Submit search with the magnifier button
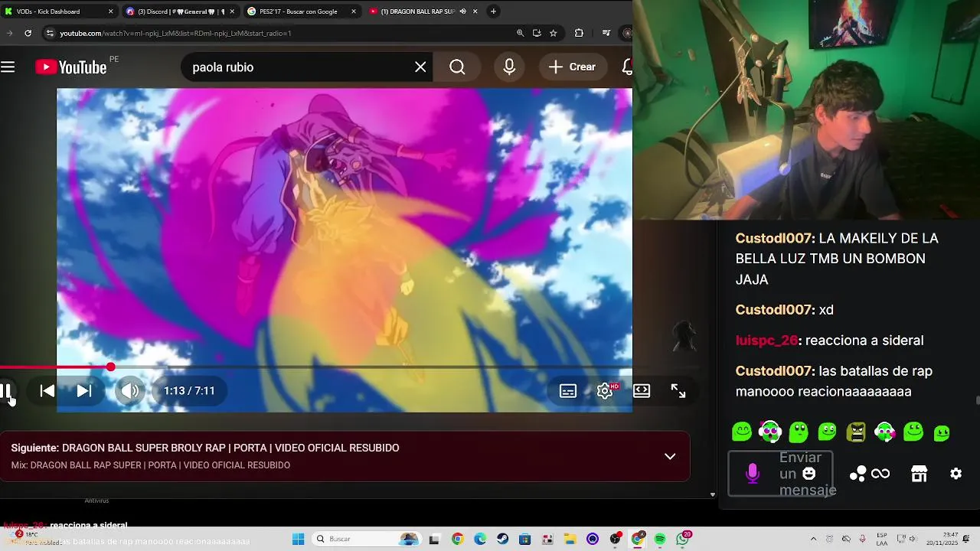The image size is (980, 551). point(457,67)
